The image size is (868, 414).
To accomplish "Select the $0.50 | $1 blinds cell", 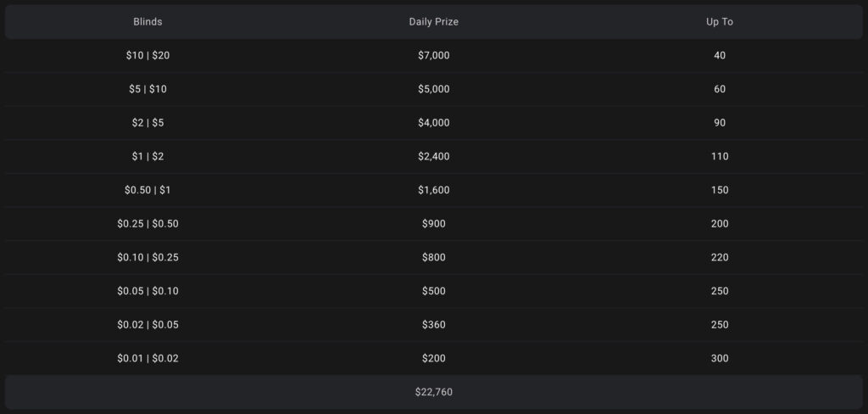I will pos(147,190).
